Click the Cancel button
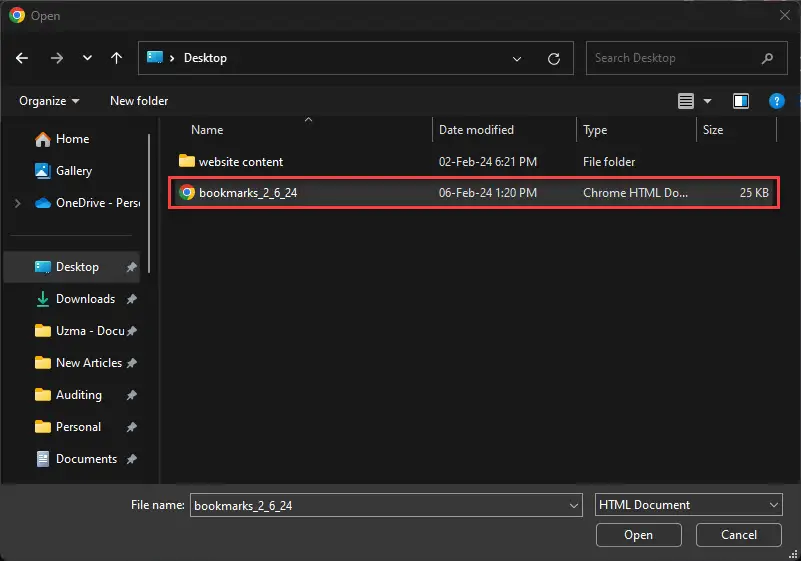This screenshot has height=561, width=801. pyautogui.click(x=739, y=535)
